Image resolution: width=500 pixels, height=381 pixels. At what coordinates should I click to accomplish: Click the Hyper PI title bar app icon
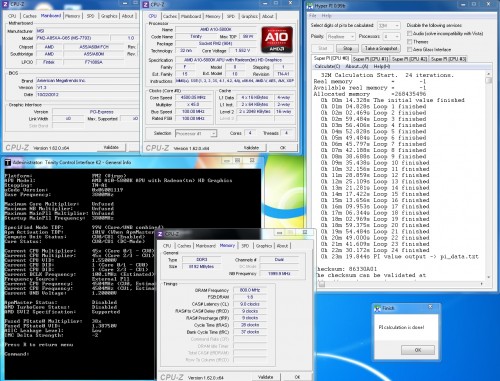(310, 6)
